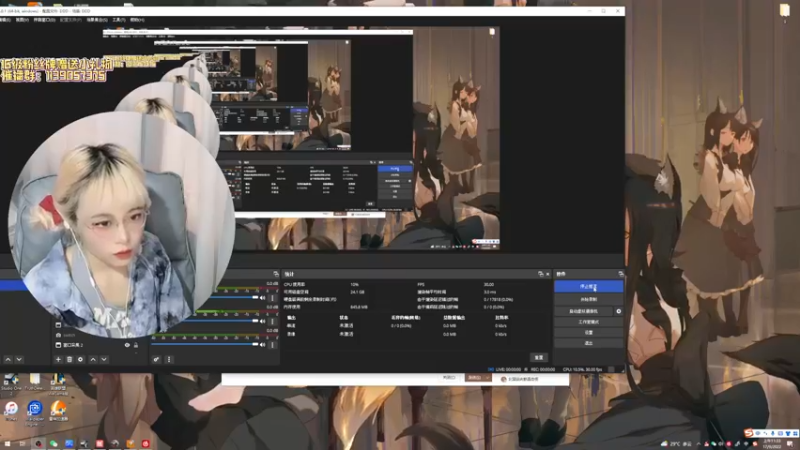Screen dimensions: 800x450
Task: Click 开始录制 start recording button
Action: (x=588, y=299)
